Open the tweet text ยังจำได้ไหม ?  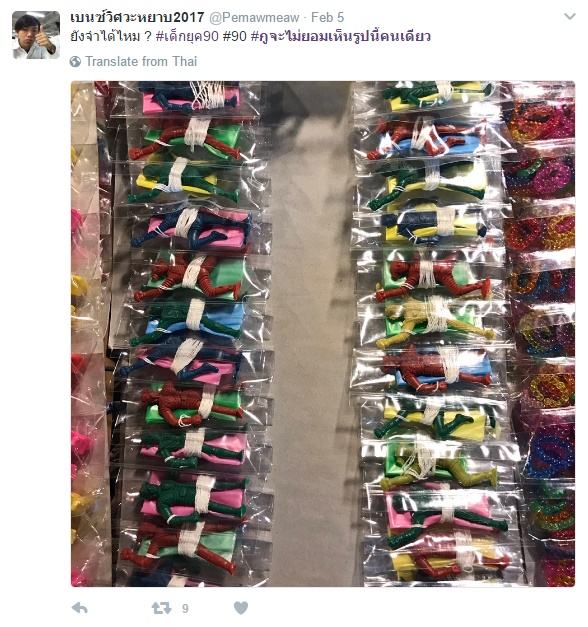pos(111,36)
